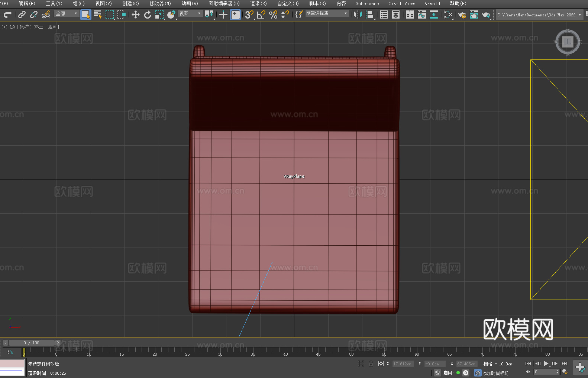Toggle the Ribbon display icon

410,14
